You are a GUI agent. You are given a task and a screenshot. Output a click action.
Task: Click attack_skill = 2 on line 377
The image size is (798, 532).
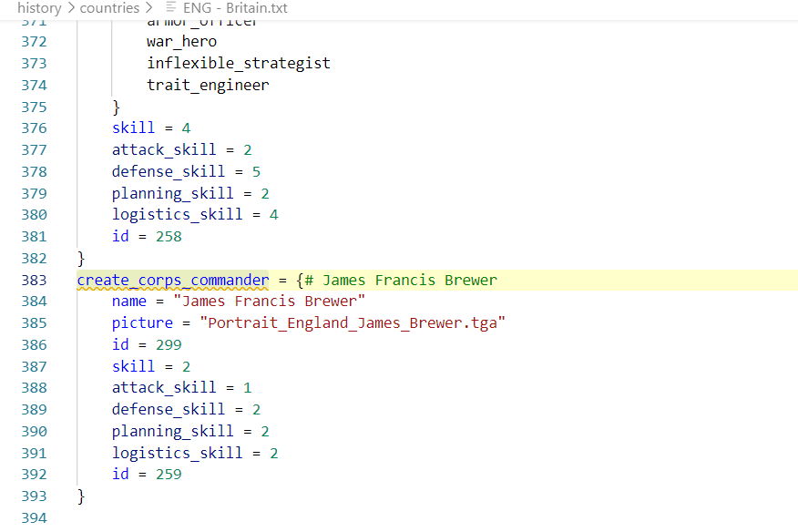181,149
